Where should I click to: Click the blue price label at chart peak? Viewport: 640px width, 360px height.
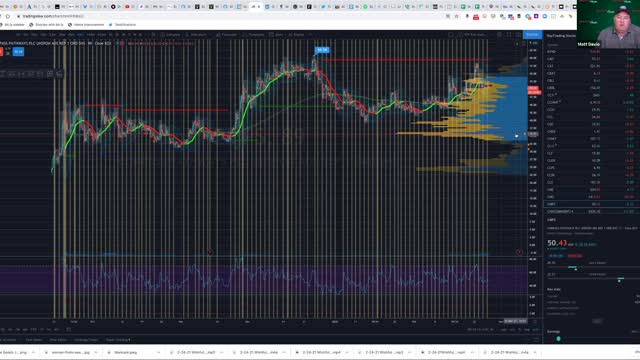pos(322,50)
